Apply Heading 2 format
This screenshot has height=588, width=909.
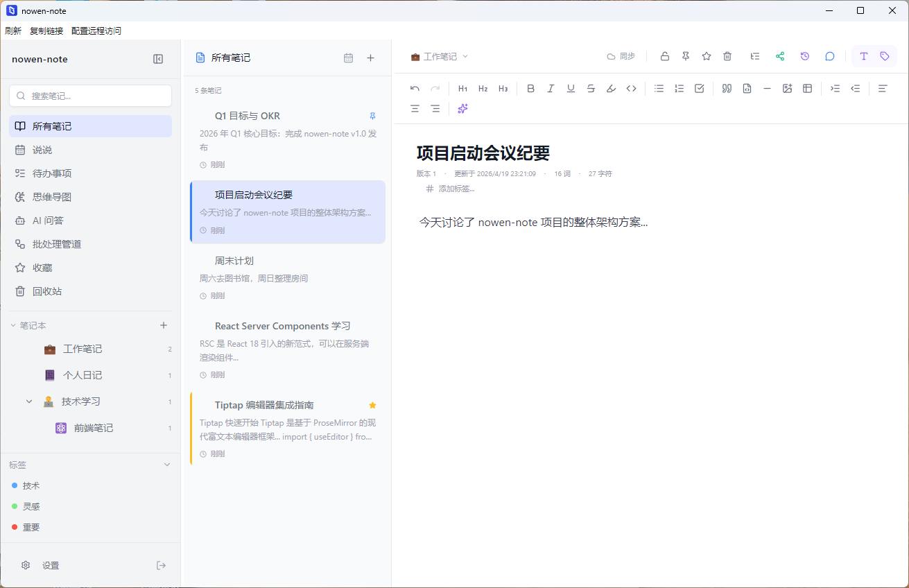pyautogui.click(x=483, y=89)
